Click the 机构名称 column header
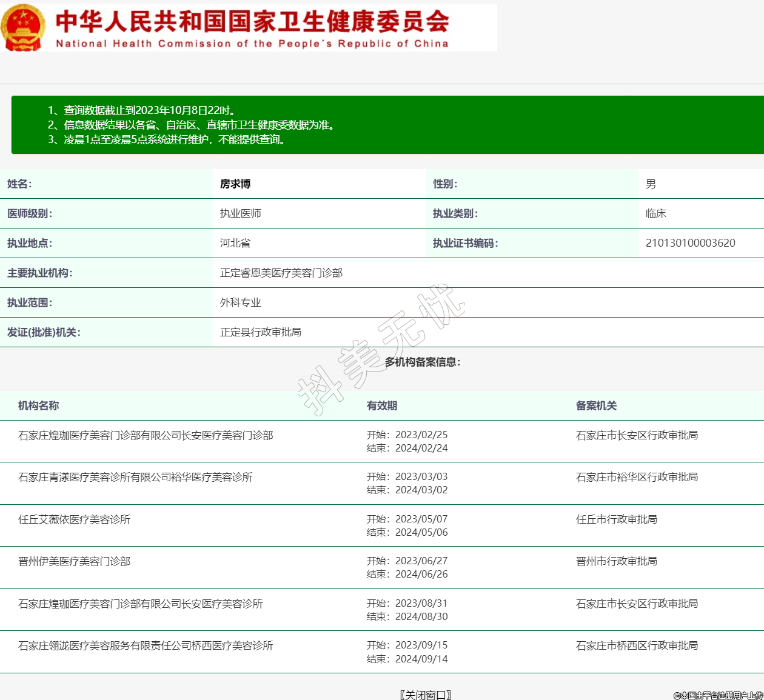Viewport: 764px width, 700px height. tap(38, 406)
